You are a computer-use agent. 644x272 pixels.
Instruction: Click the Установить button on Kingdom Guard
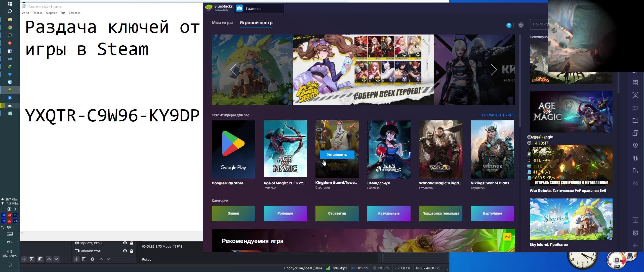click(x=337, y=155)
